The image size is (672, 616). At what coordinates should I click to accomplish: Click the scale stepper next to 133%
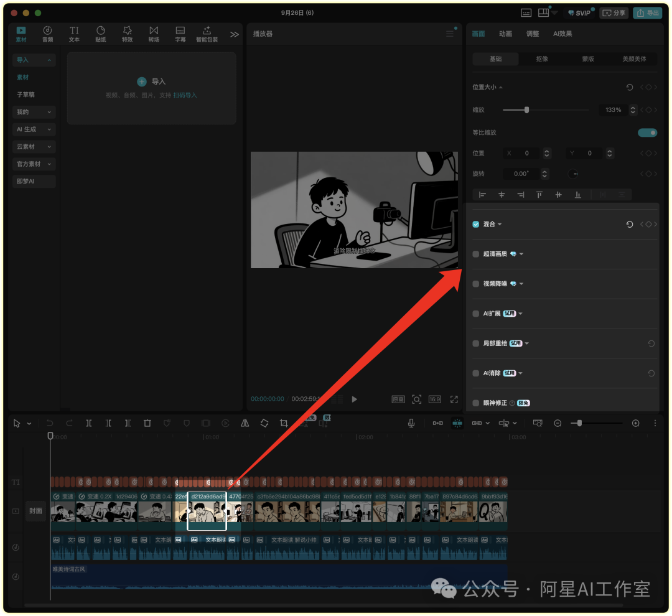coord(633,110)
